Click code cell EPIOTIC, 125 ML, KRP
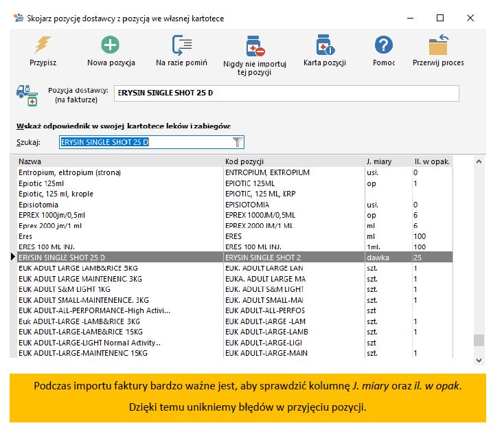The height and width of the screenshot is (432, 504). click(294, 194)
